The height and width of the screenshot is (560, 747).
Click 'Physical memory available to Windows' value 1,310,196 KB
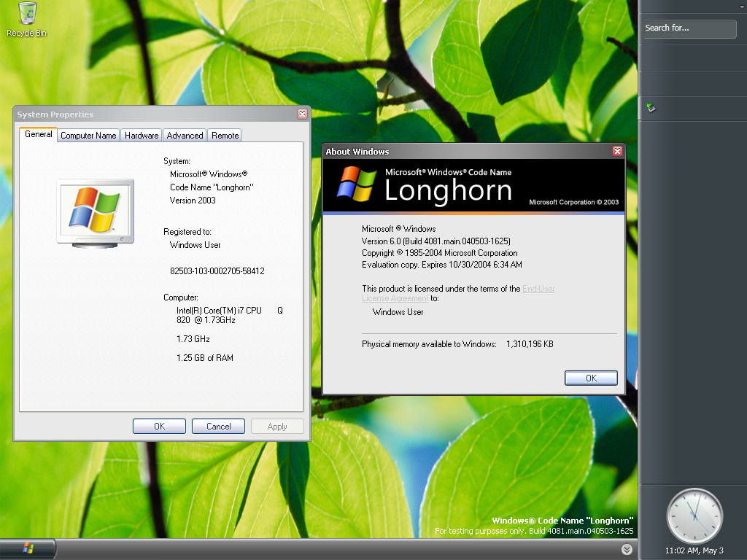[530, 344]
